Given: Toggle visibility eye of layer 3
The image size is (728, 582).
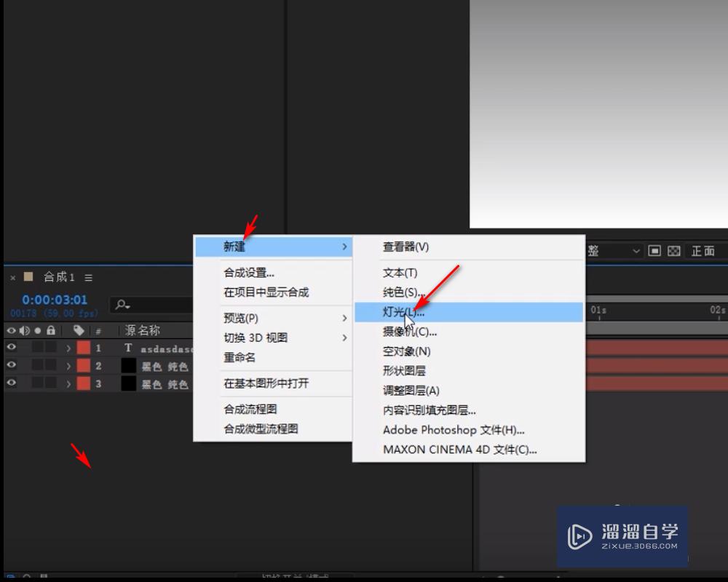Looking at the screenshot, I should coord(11,383).
